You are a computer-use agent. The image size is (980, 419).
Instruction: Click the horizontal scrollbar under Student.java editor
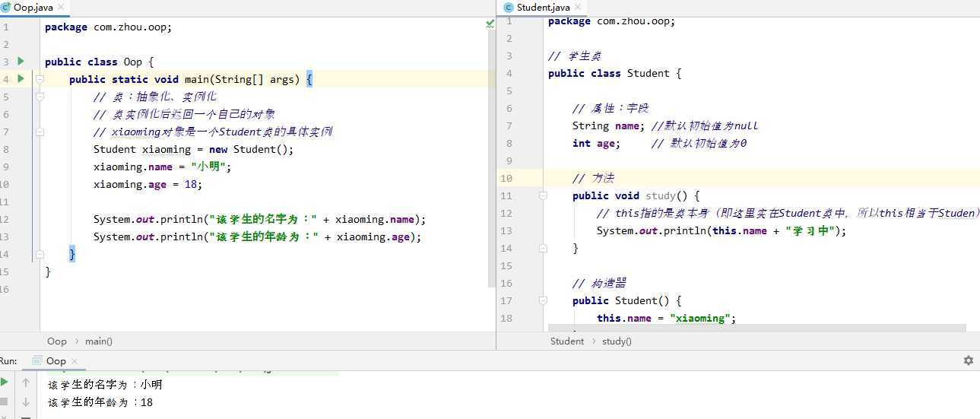click(x=757, y=329)
